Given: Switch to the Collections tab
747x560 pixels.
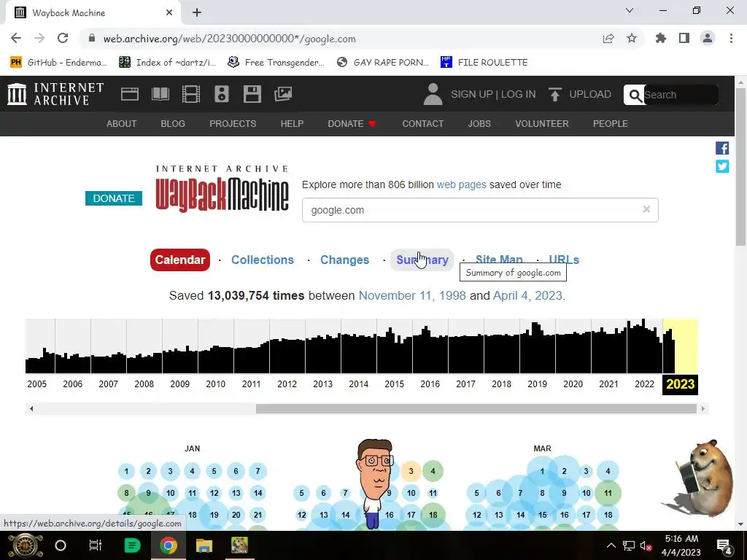Looking at the screenshot, I should pos(263,260).
